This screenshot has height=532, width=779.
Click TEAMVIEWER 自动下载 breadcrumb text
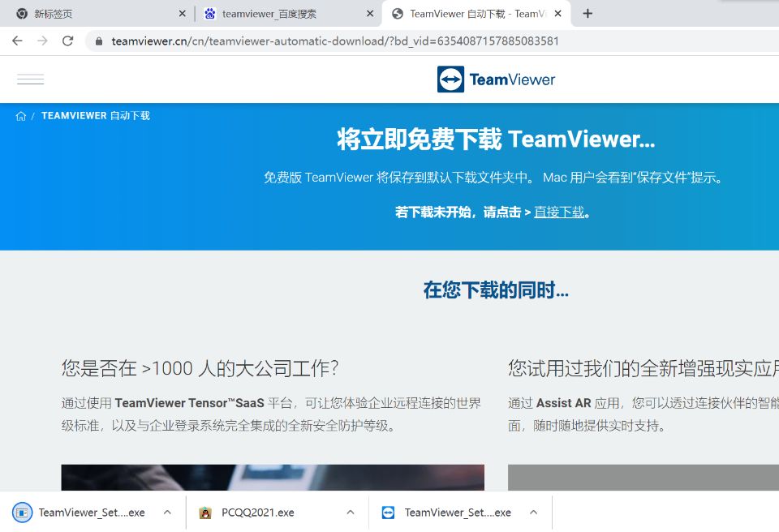96,116
